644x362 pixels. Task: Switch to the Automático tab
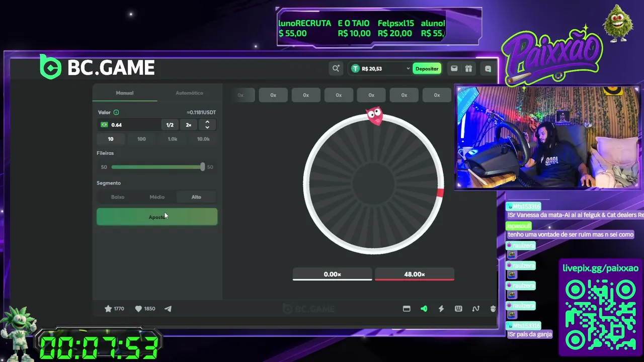pyautogui.click(x=189, y=93)
